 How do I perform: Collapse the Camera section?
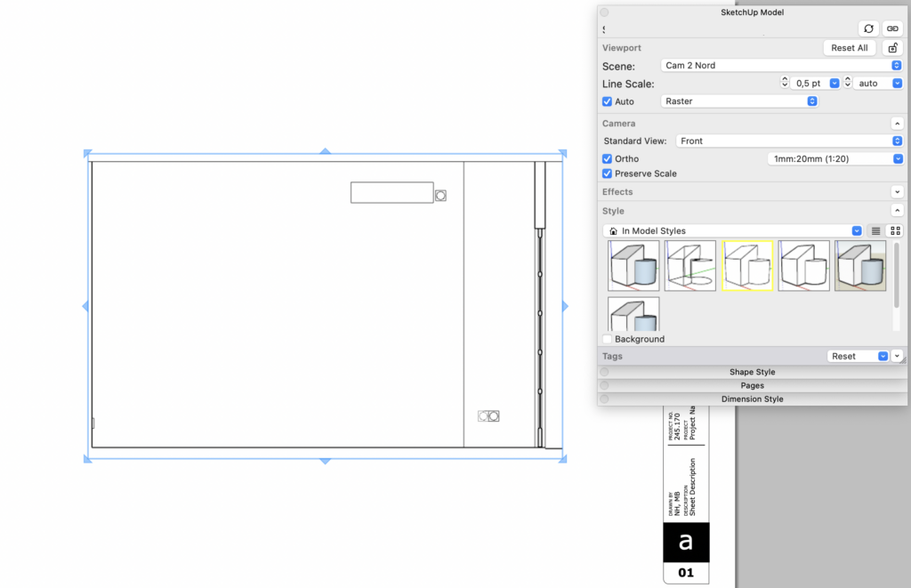[x=897, y=123]
